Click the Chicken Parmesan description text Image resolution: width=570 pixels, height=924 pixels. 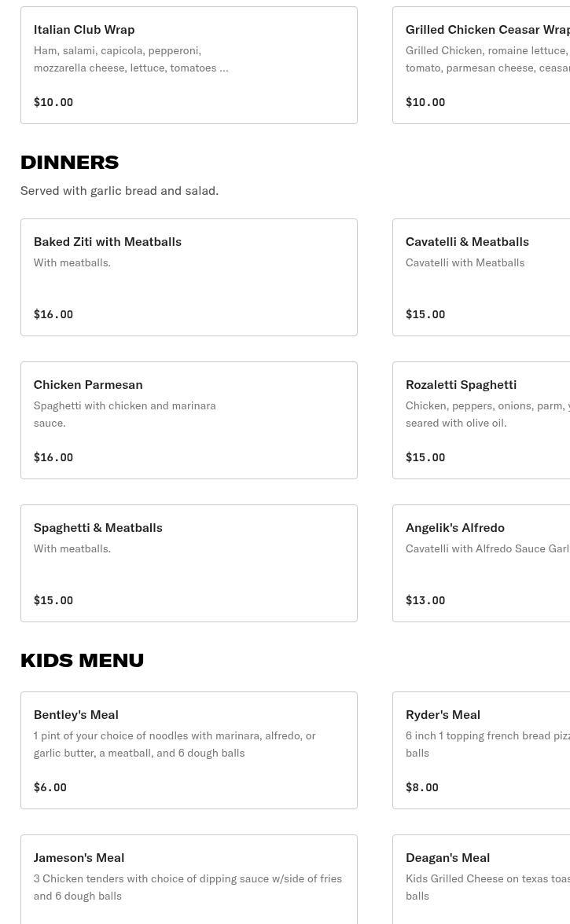125,414
